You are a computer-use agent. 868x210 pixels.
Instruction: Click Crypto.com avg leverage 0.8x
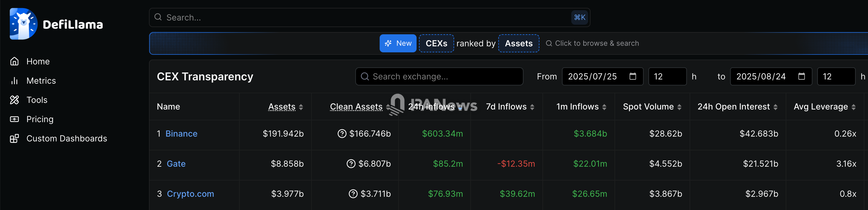pyautogui.click(x=848, y=194)
